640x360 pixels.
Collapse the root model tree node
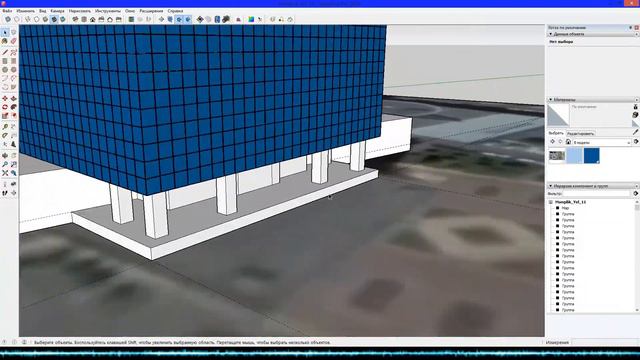[551, 202]
